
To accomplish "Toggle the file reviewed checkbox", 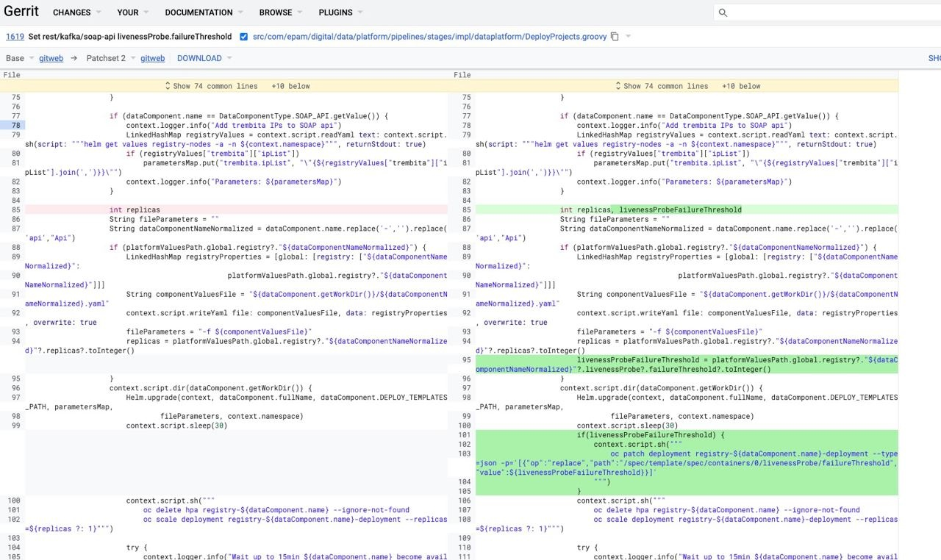I will (243, 37).
